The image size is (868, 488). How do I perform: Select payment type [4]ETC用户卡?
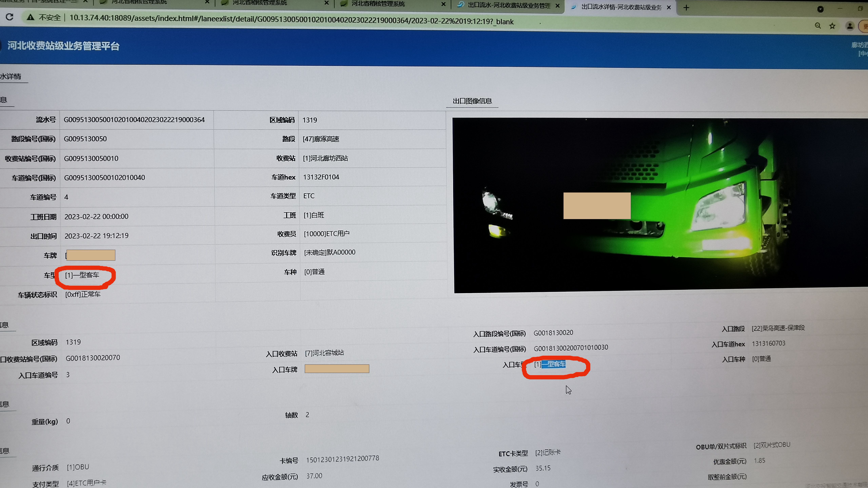[x=86, y=483]
